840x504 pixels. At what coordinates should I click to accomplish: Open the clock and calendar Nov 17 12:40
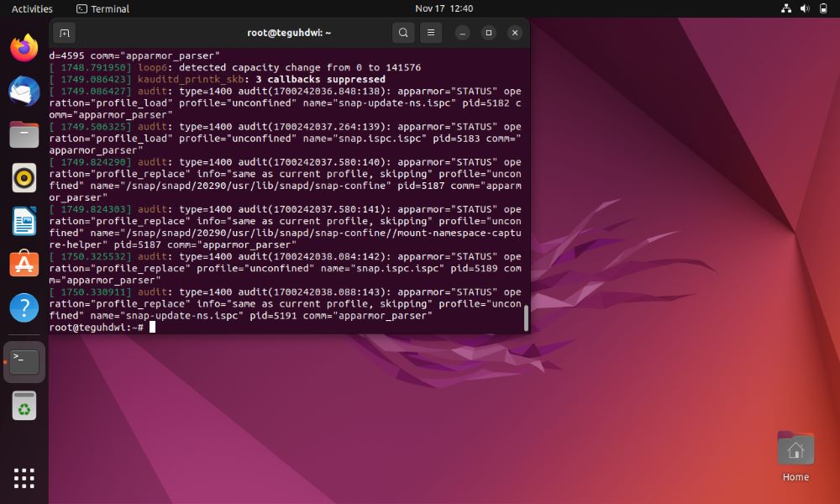444,8
